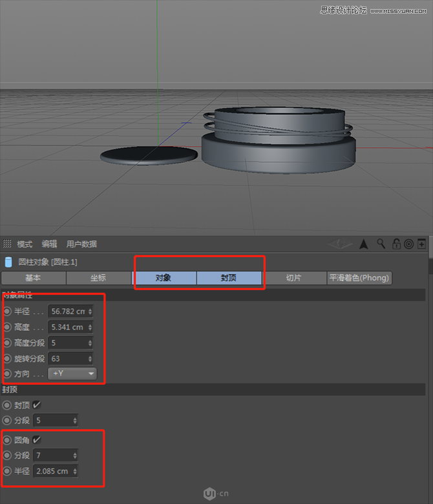Click the 旋转分段 stepper arrows

tap(90, 358)
